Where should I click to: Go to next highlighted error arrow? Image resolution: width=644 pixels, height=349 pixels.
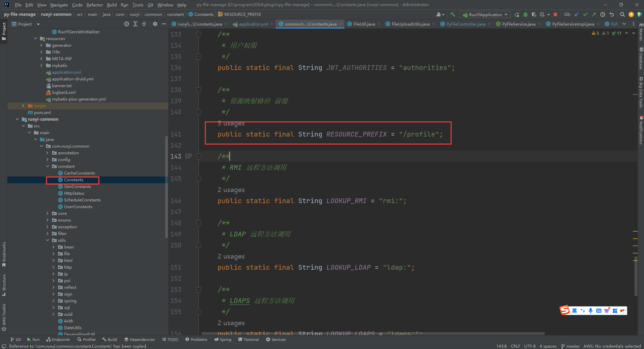(634, 33)
